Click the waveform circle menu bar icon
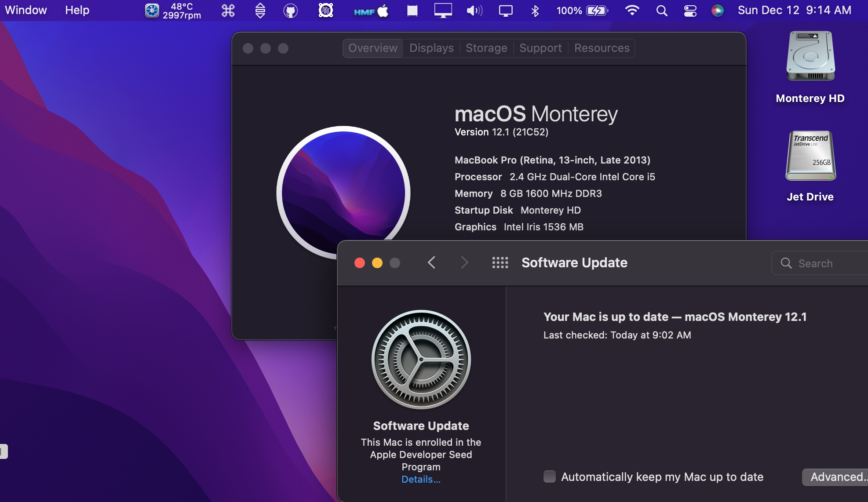The image size is (868, 502). pos(325,10)
